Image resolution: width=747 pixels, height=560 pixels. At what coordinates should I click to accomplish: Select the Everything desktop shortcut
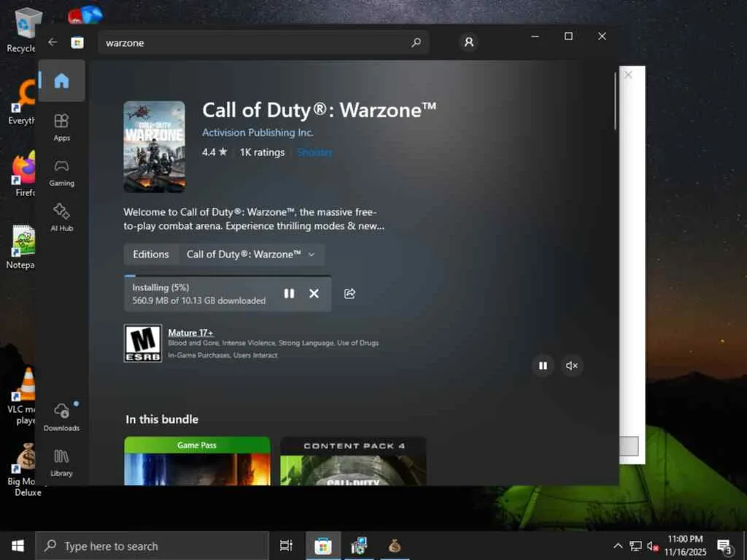[x=21, y=103]
